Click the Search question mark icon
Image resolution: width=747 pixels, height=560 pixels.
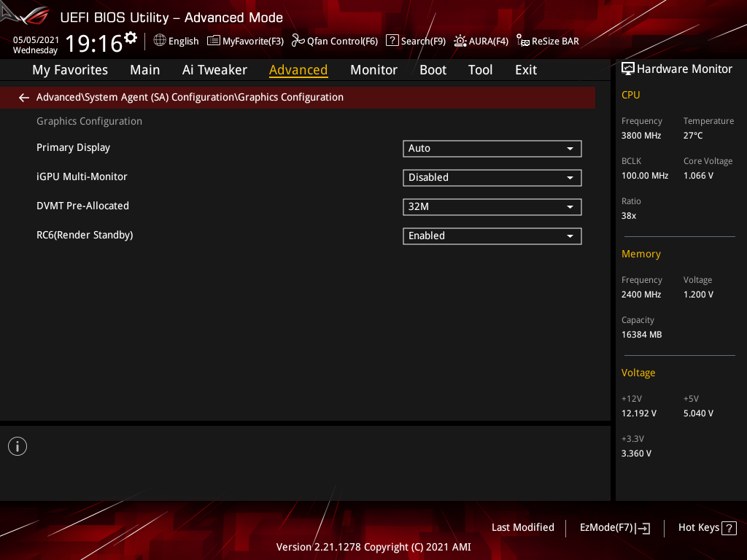pyautogui.click(x=392, y=40)
